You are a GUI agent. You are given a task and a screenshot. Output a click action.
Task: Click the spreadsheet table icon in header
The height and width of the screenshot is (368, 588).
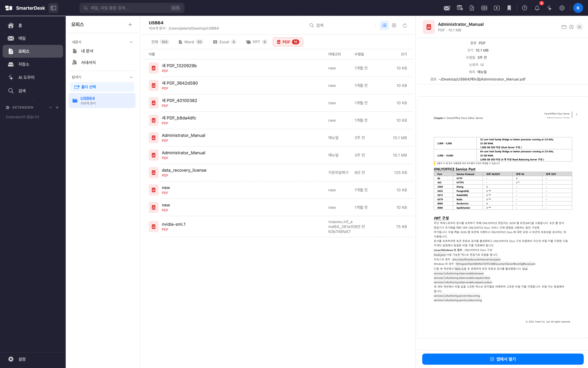(x=484, y=8)
